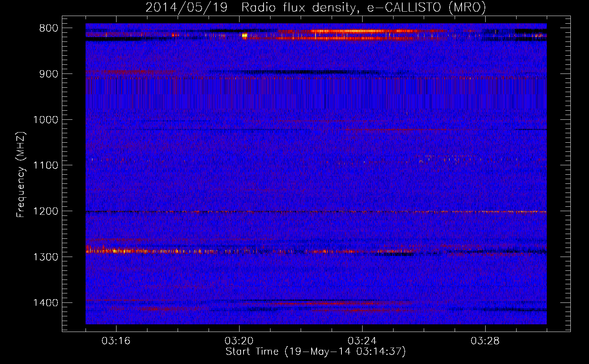Click the 'Start Time (19-May-14 03:14:37)' label
This screenshot has height=364, width=589.
316,352
